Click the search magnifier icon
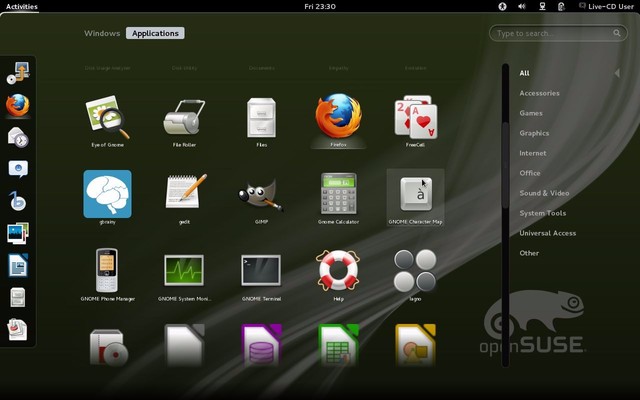The height and width of the screenshot is (400, 640). tap(617, 33)
